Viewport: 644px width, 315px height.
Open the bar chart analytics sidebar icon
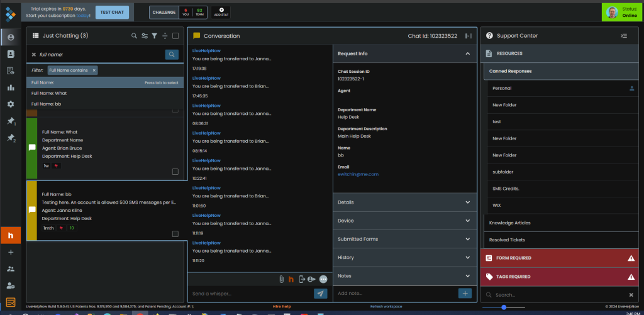click(10, 87)
